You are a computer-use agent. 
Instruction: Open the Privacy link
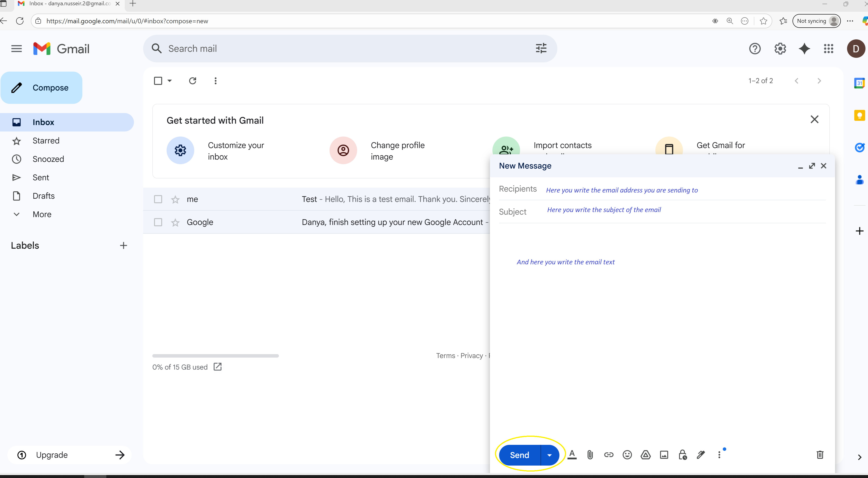click(x=472, y=356)
